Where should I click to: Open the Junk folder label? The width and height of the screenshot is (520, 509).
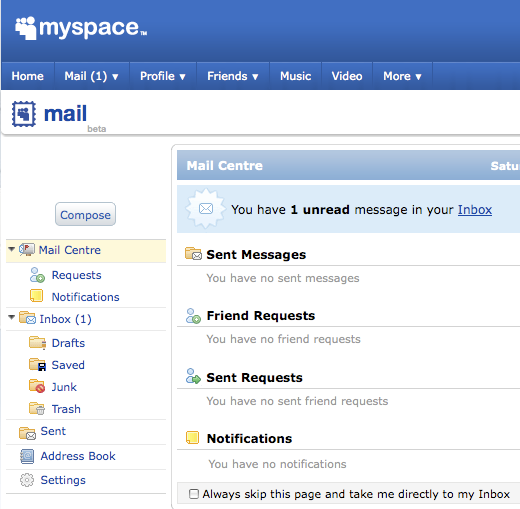click(x=64, y=387)
